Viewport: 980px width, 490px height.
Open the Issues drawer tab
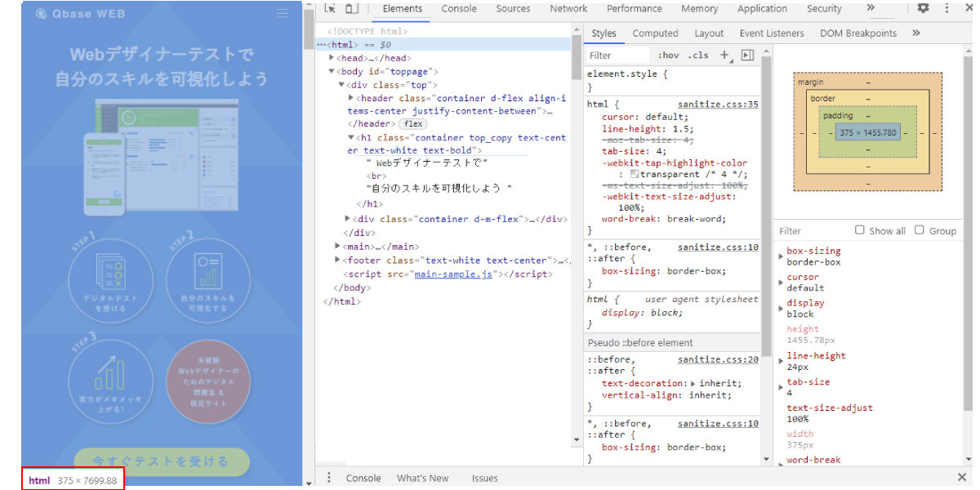tap(484, 478)
